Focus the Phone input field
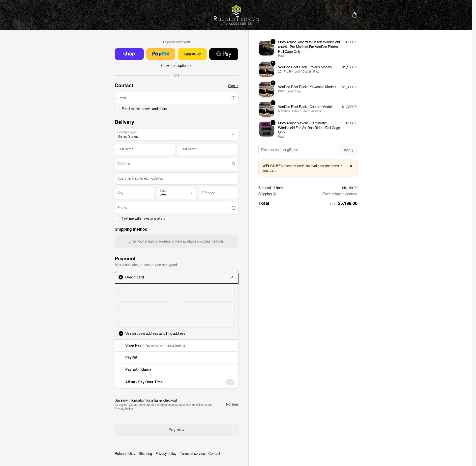Screen dimensions: 476x466 pos(177,208)
